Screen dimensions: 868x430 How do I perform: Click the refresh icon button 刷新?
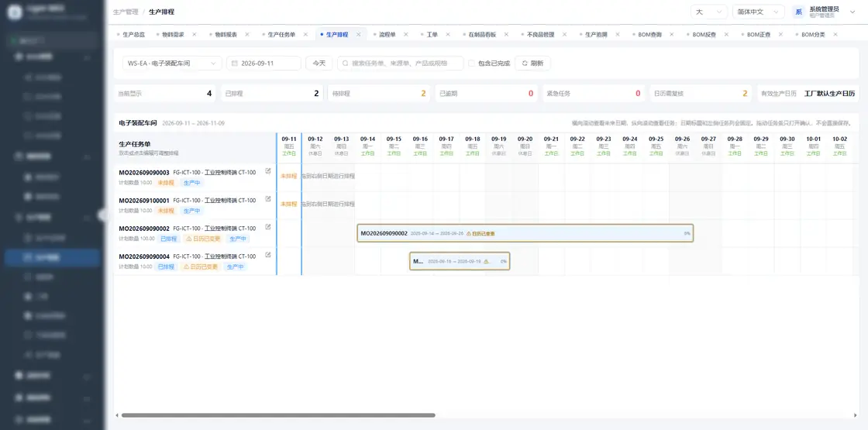click(532, 63)
